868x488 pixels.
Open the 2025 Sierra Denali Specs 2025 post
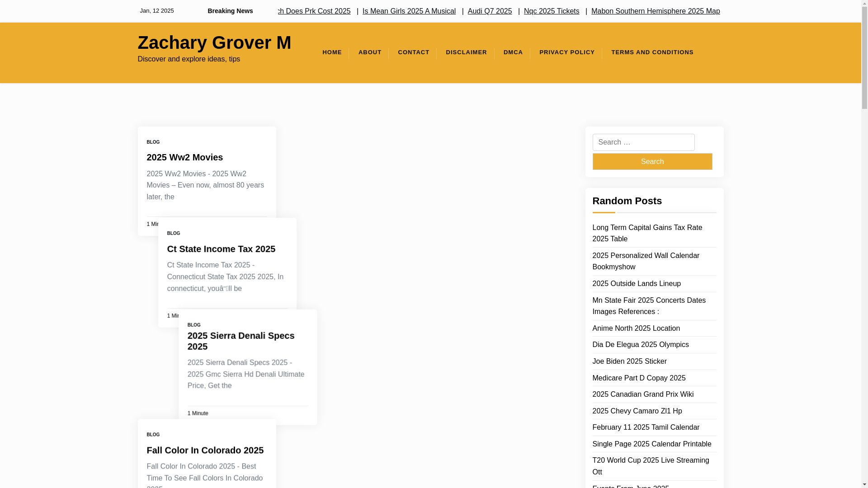(241, 341)
